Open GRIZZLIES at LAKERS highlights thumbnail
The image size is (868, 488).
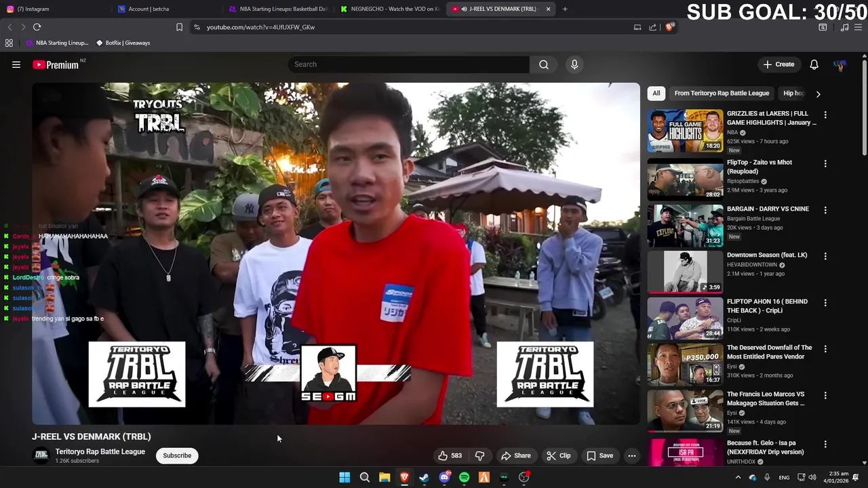[685, 131]
